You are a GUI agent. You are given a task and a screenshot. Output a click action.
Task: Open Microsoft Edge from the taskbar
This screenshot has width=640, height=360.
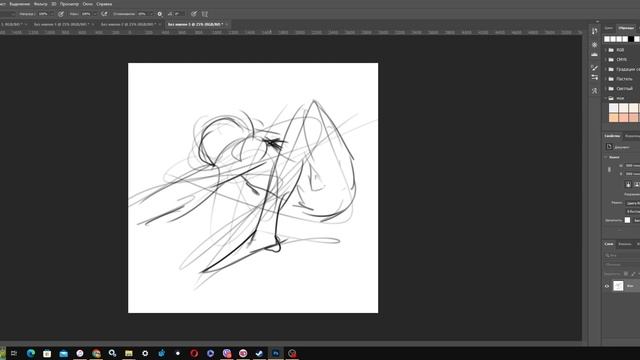[x=31, y=353]
